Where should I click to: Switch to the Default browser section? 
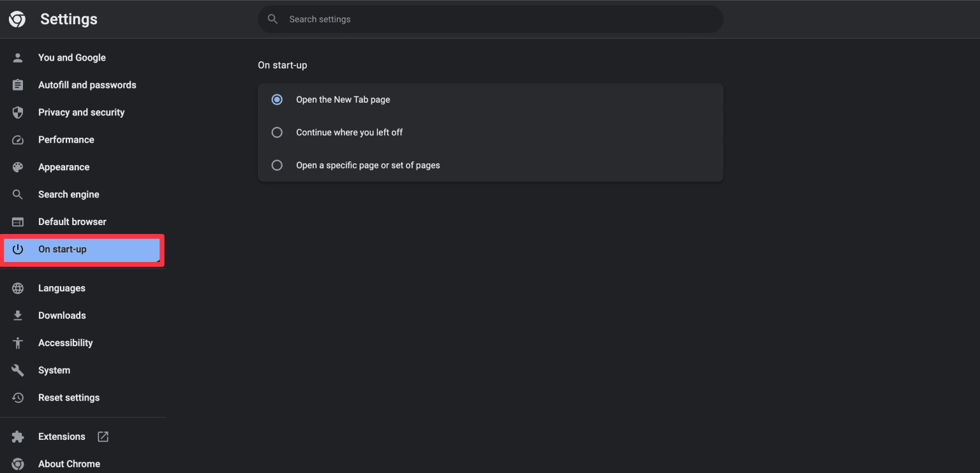(x=72, y=221)
